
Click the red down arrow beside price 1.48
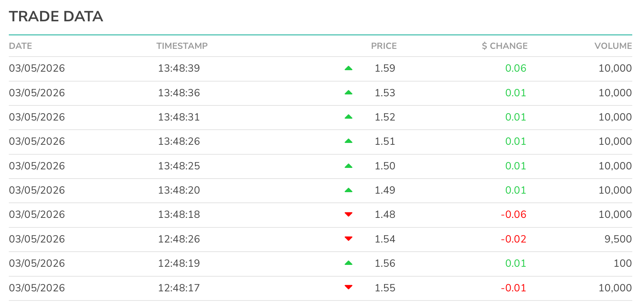[348, 215]
